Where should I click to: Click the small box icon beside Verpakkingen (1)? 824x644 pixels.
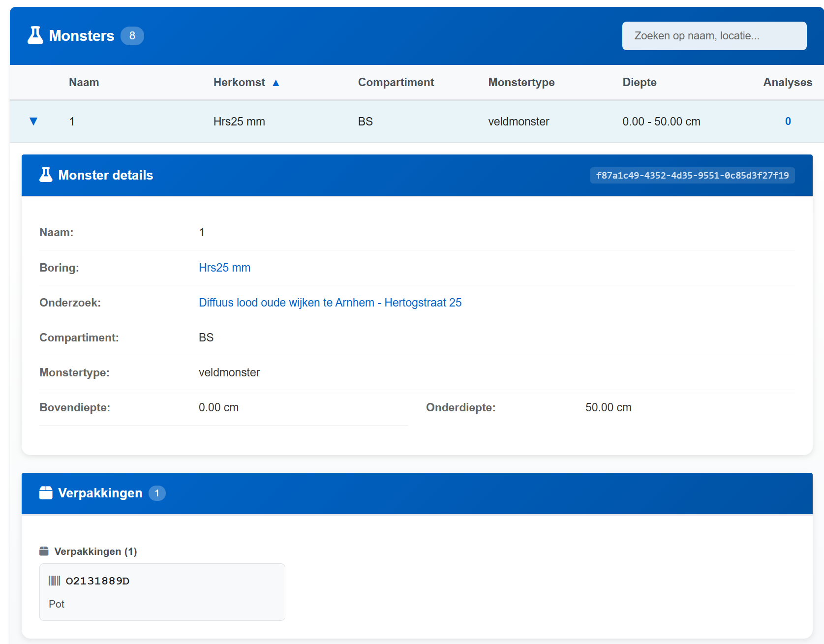click(44, 551)
